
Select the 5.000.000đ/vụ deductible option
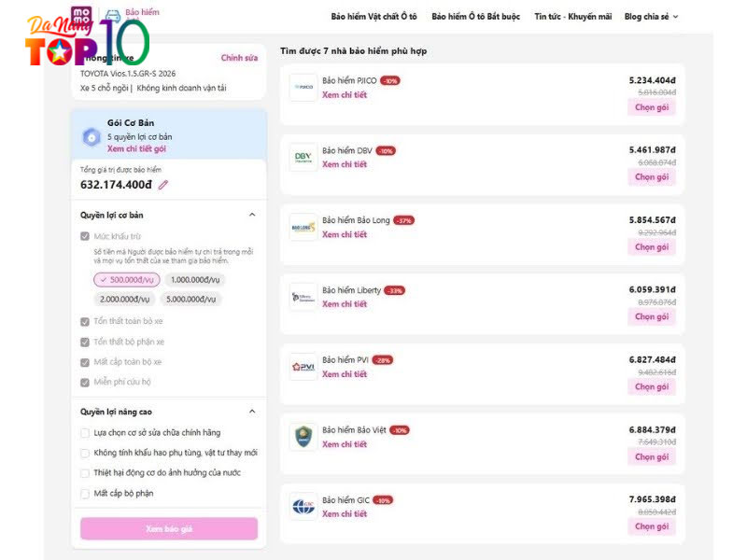191,299
